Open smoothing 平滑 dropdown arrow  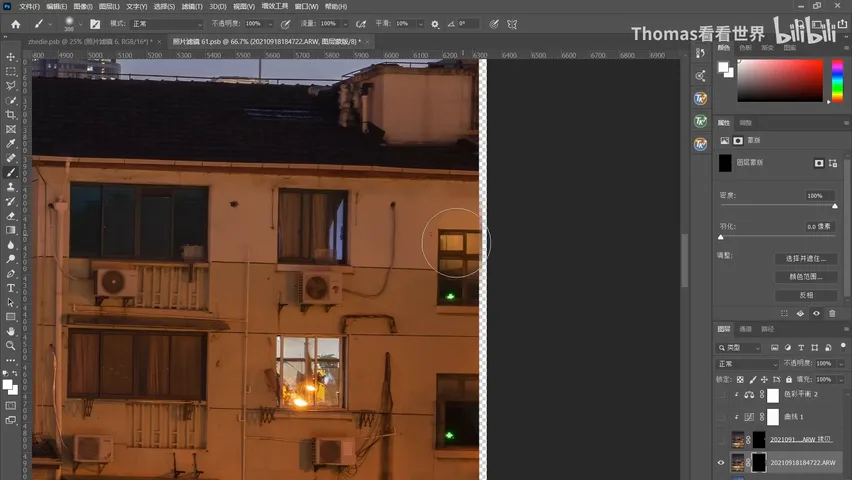tap(420, 24)
